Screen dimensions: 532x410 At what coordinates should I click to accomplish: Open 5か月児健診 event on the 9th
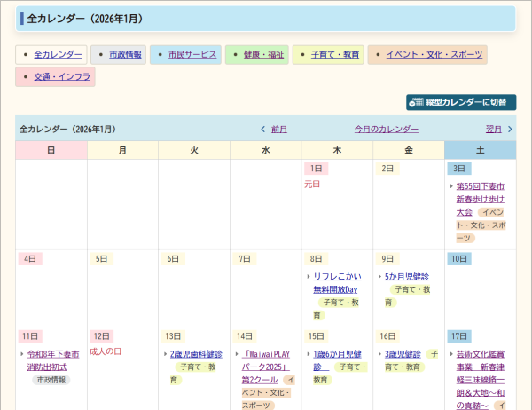click(x=406, y=277)
